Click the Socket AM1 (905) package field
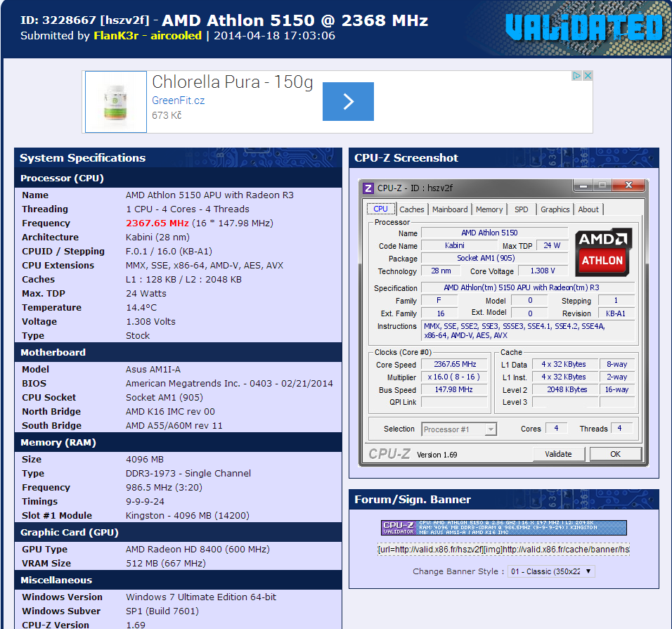Viewport: 672px width, 629px height. tap(495, 258)
